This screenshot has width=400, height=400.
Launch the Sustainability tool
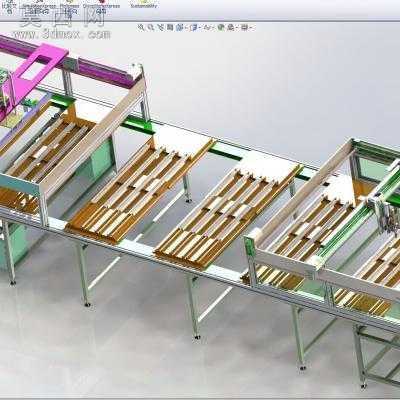pos(144,5)
